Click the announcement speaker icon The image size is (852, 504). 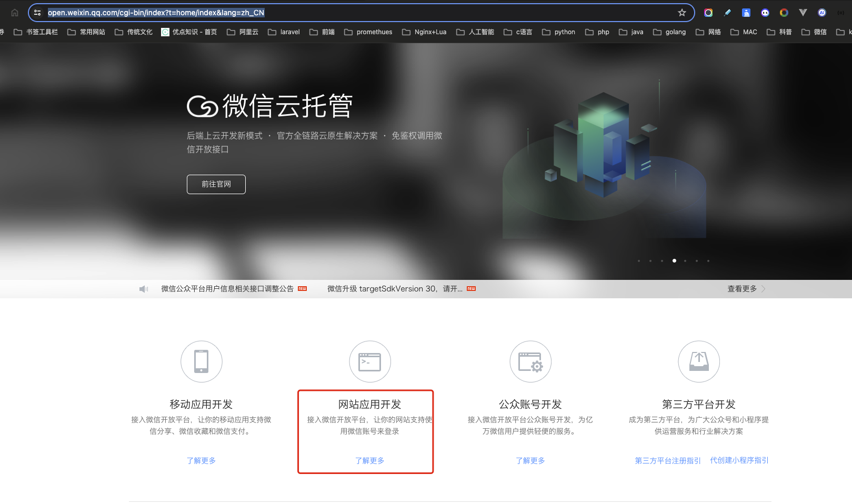[144, 289]
